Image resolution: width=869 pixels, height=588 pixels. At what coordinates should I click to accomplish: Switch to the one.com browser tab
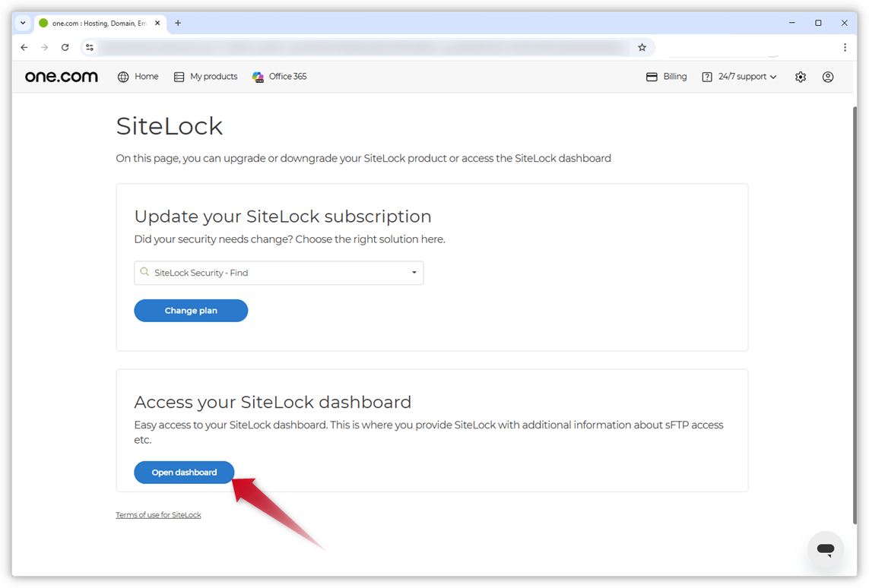(x=99, y=23)
